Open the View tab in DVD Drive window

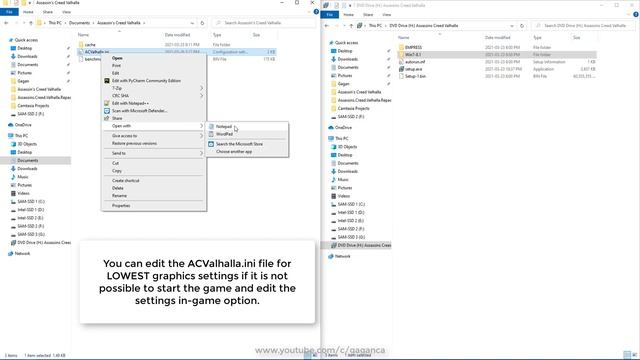pyautogui.click(x=387, y=15)
